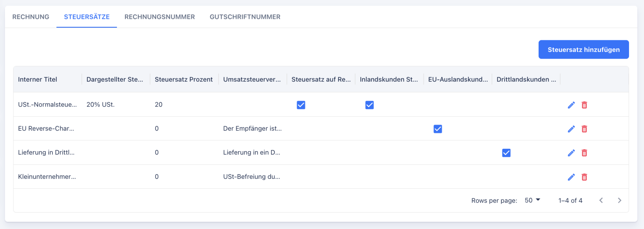Uncheck Steuersatz auf Rechnung for 20% USt.

tap(301, 105)
